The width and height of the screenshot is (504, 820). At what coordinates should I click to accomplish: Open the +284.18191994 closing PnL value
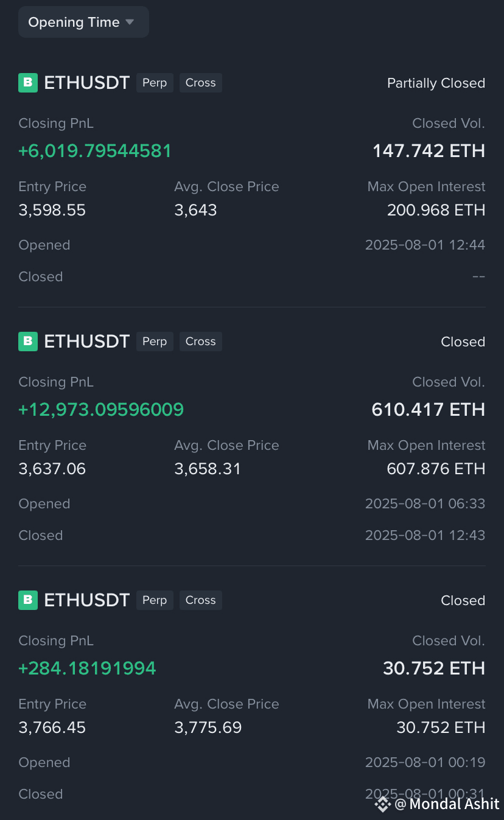tap(87, 668)
